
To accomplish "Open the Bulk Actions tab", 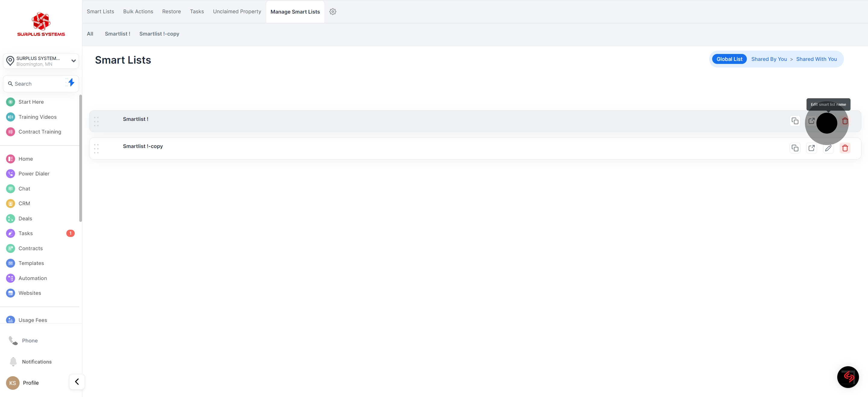I will tap(138, 11).
